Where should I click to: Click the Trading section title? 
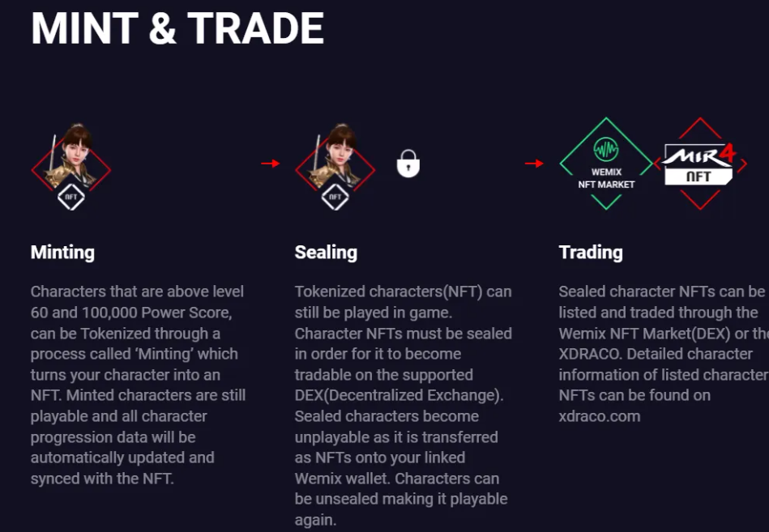pyautogui.click(x=591, y=253)
